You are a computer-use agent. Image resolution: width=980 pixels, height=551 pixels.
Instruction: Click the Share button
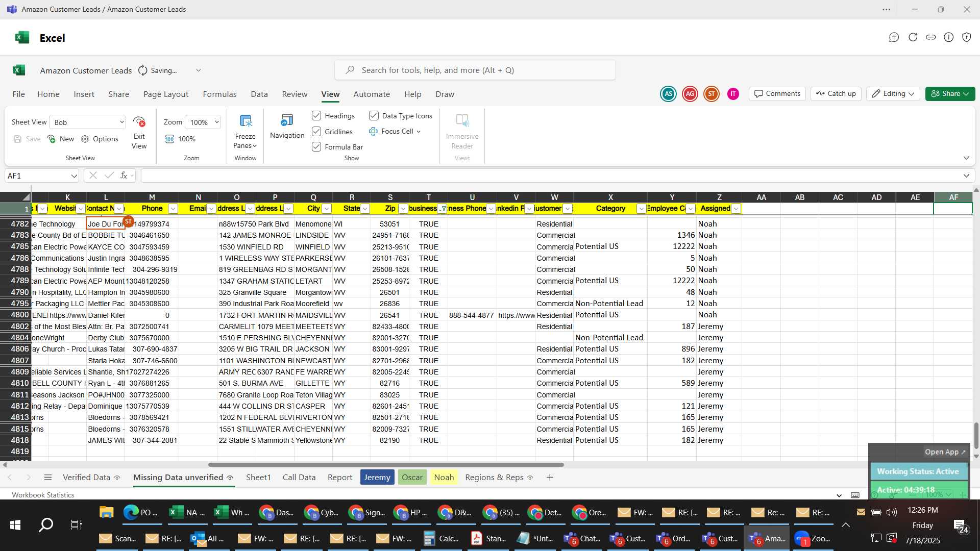pyautogui.click(x=950, y=94)
